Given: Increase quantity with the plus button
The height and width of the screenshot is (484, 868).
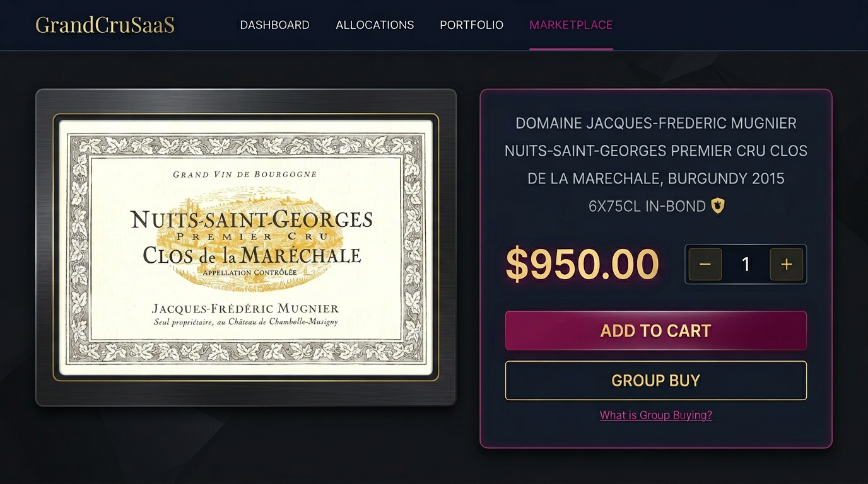Looking at the screenshot, I should pyautogui.click(x=786, y=264).
